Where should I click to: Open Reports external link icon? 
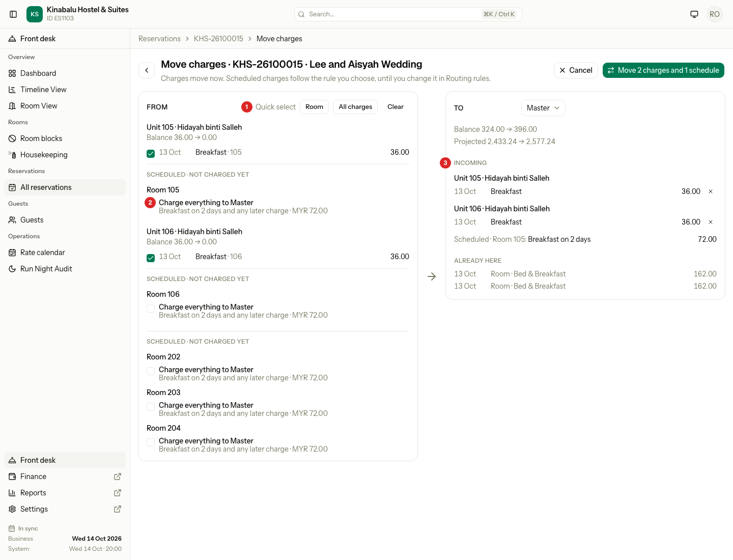tap(118, 493)
